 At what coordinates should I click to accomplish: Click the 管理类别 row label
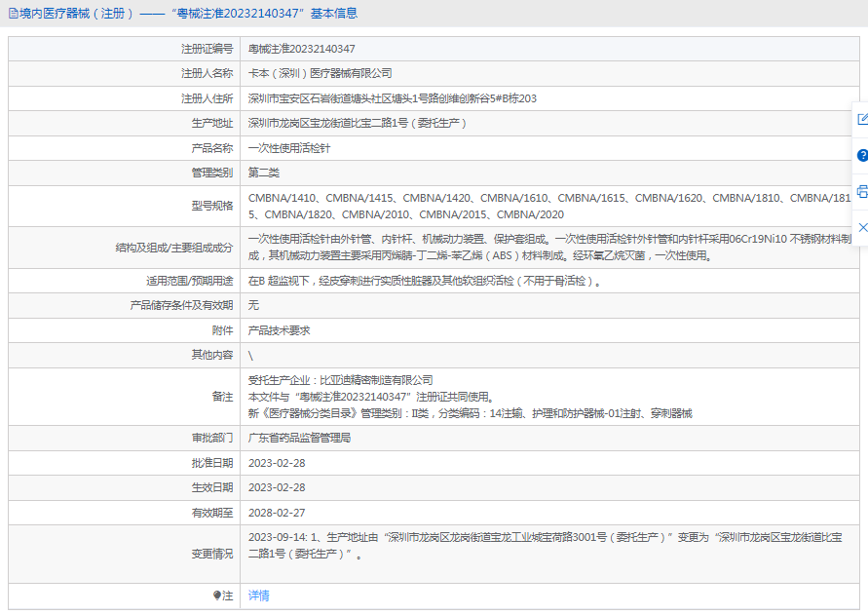pos(212,173)
